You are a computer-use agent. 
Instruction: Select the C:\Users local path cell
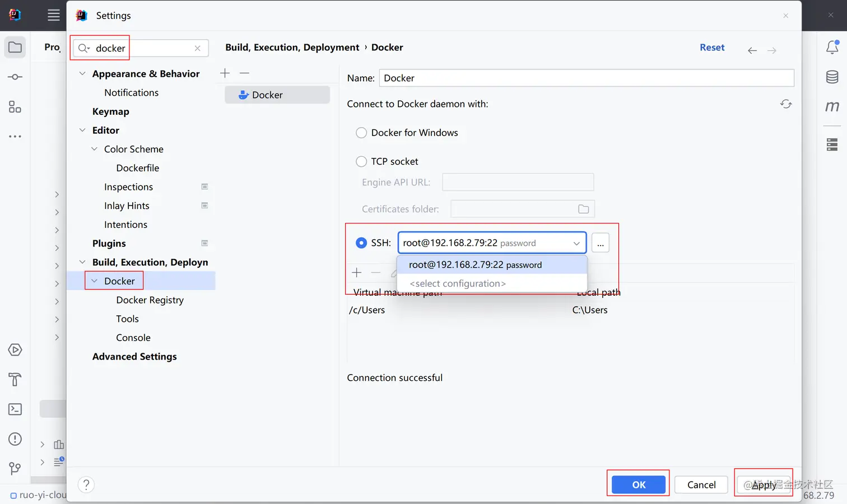(590, 310)
